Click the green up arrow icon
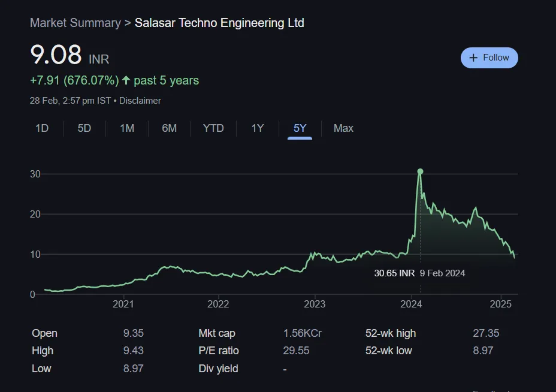556x392 pixels. (126, 80)
